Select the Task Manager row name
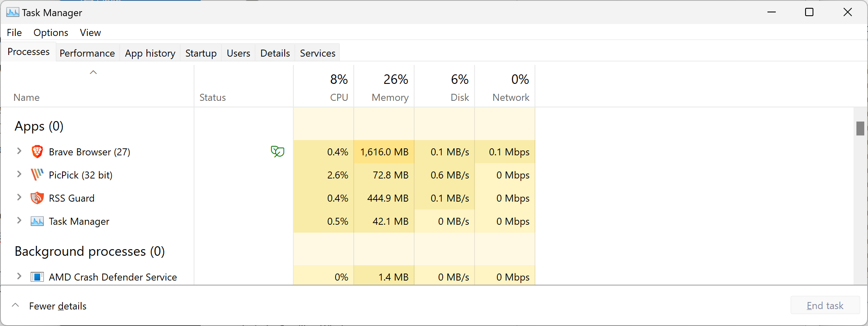Image resolution: width=868 pixels, height=326 pixels. click(x=79, y=221)
